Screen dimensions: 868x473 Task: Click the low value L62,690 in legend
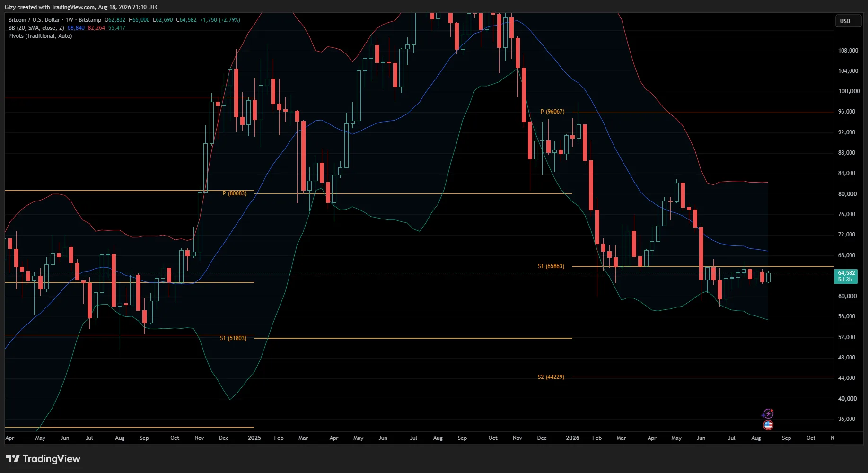tap(163, 20)
